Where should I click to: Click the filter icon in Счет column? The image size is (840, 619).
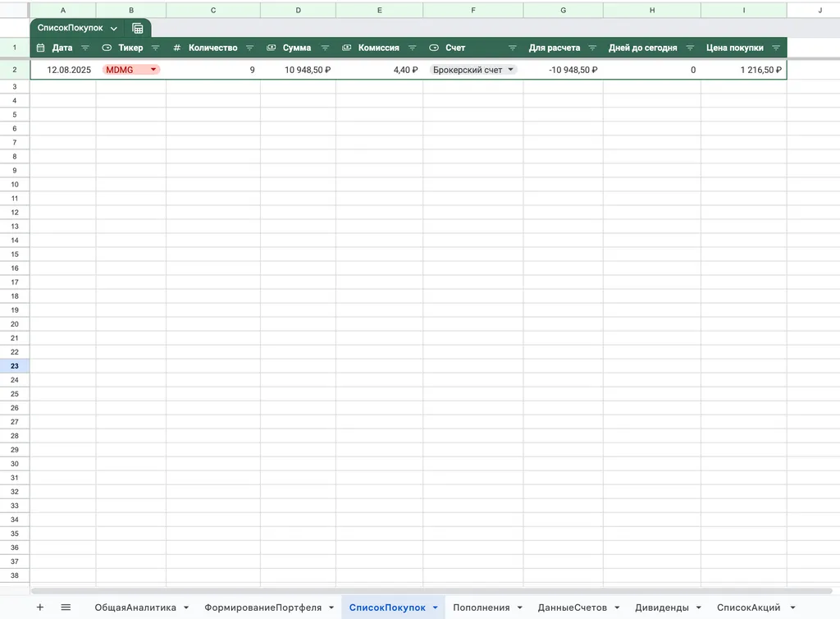pos(513,48)
